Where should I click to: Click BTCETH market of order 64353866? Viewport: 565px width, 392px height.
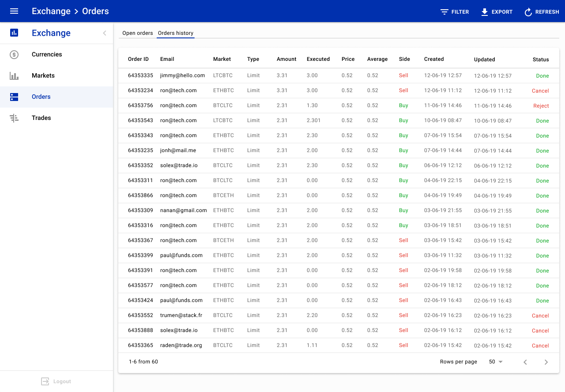(x=223, y=195)
